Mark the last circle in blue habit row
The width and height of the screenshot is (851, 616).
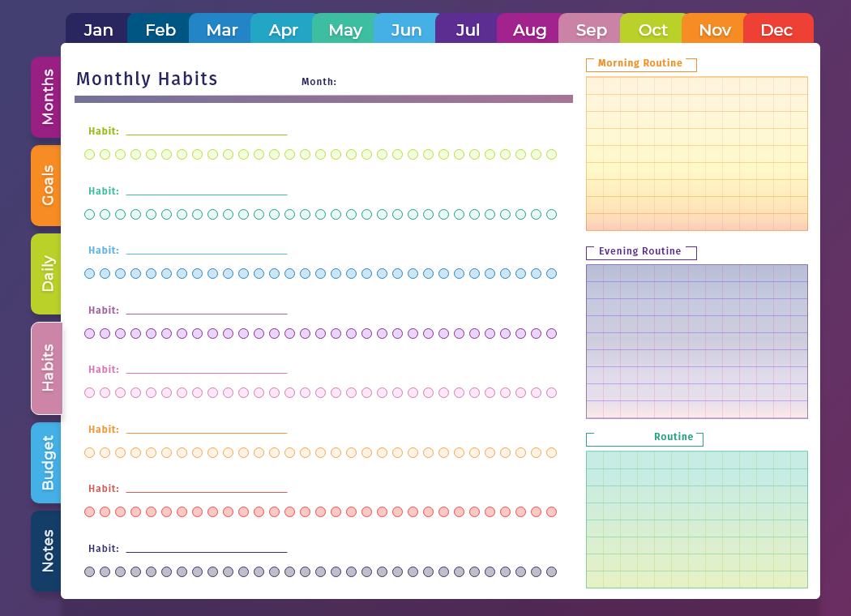(x=551, y=273)
